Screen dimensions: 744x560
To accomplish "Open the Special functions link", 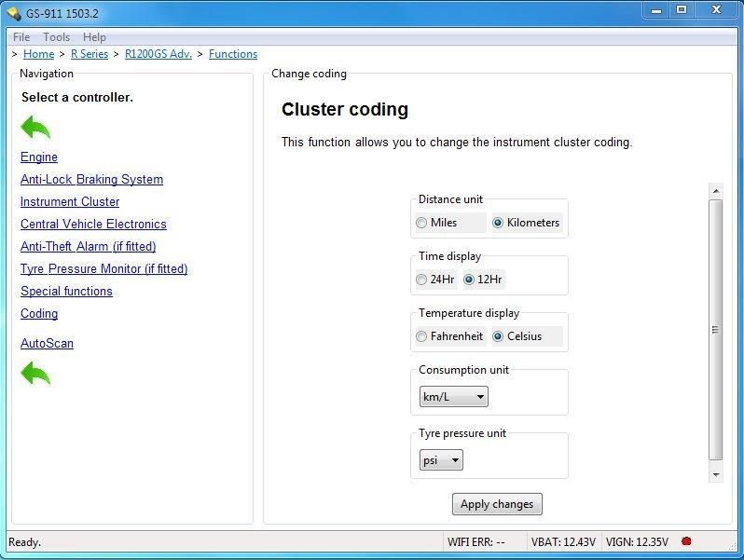I will coord(66,291).
